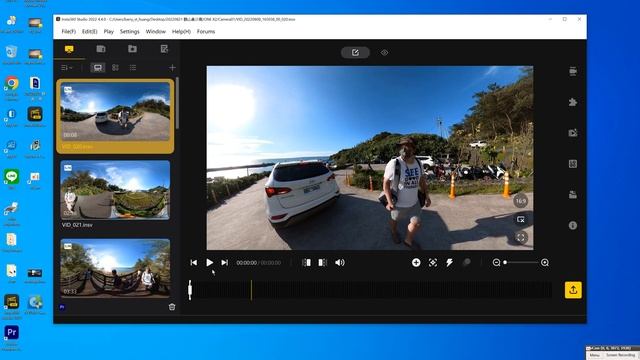Open the fifth right sidebar icon

(x=573, y=195)
